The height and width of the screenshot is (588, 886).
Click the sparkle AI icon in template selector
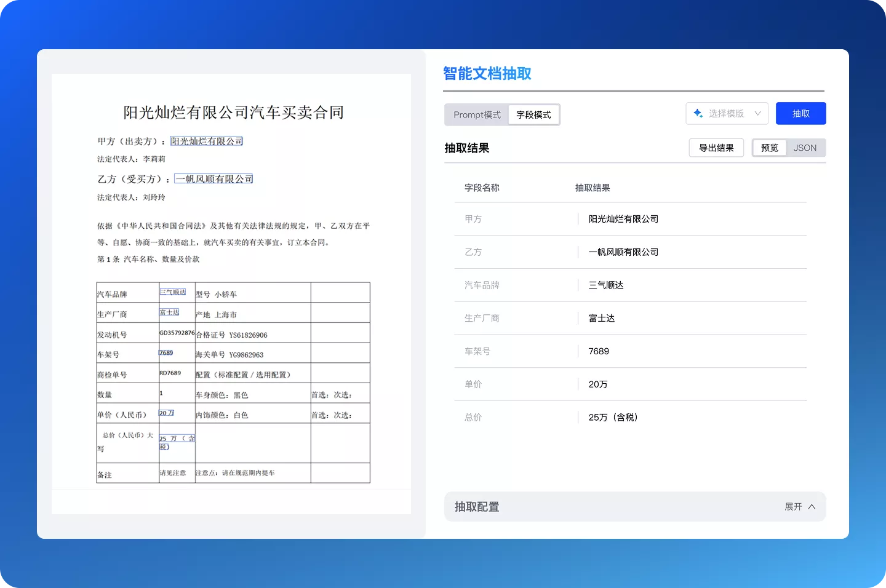[698, 113]
